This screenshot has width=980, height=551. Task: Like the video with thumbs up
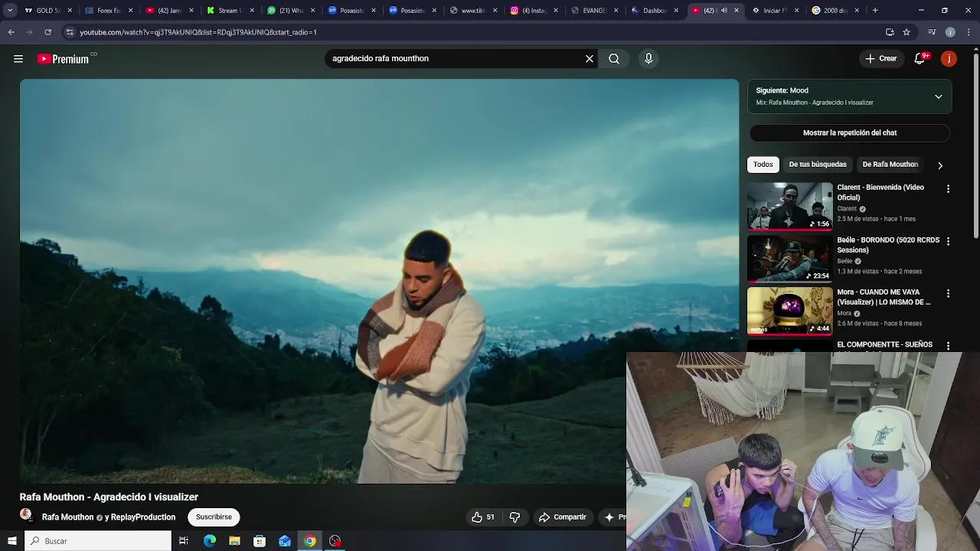point(485,517)
